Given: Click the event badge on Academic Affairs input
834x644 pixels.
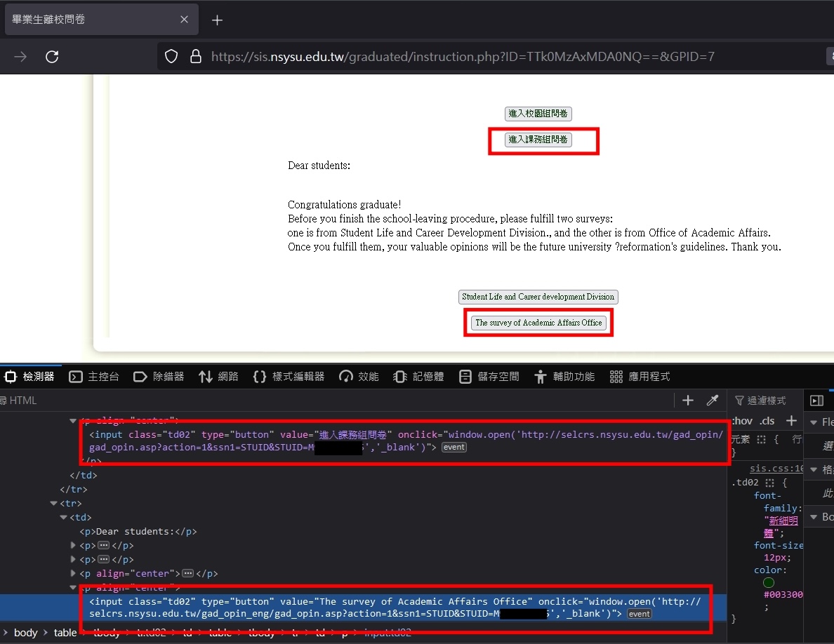Looking at the screenshot, I should 640,614.
